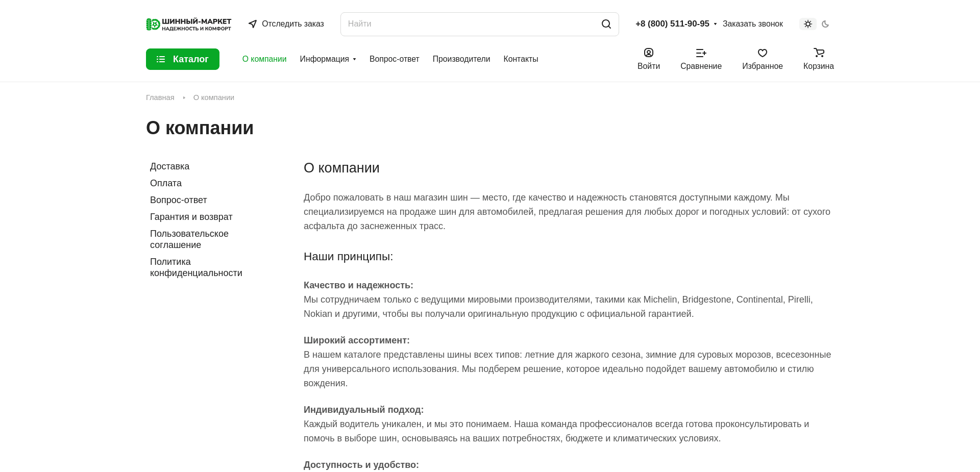Open the Корзина (cart) icon
Viewport: 980px width, 472px height.
818,53
